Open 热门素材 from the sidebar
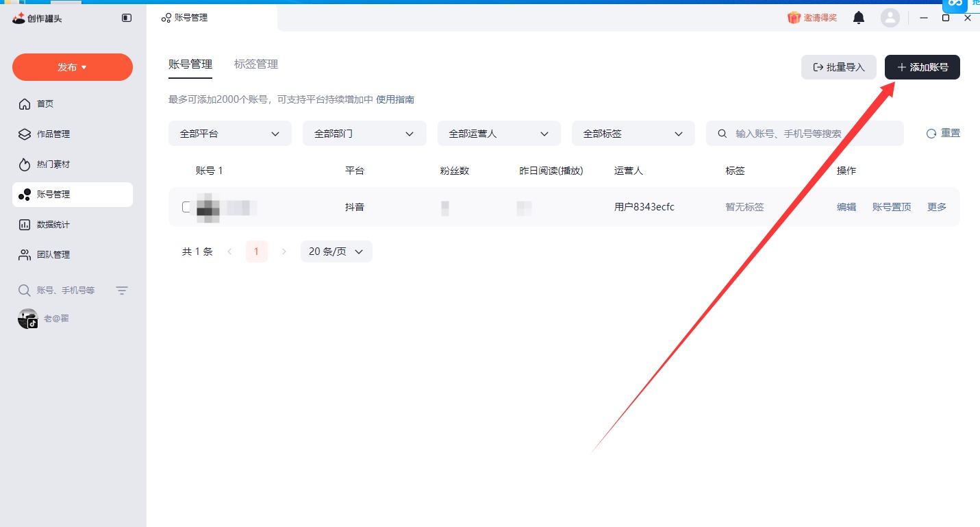980x527 pixels. pyautogui.click(x=55, y=164)
